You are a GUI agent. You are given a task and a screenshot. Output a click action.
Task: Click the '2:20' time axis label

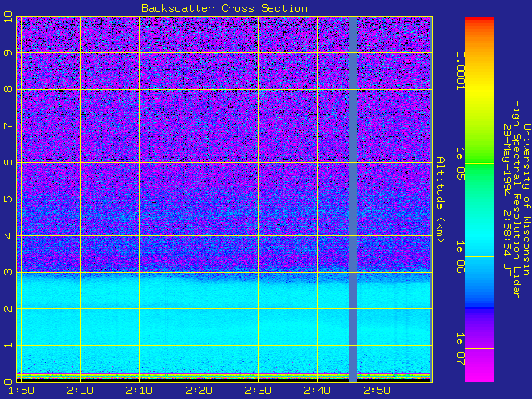[x=199, y=391]
